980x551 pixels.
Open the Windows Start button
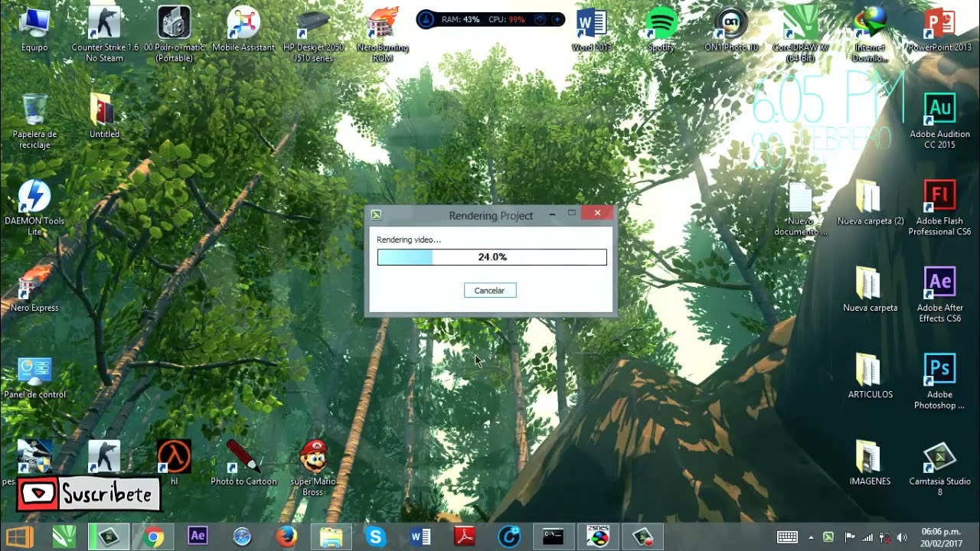click(19, 537)
